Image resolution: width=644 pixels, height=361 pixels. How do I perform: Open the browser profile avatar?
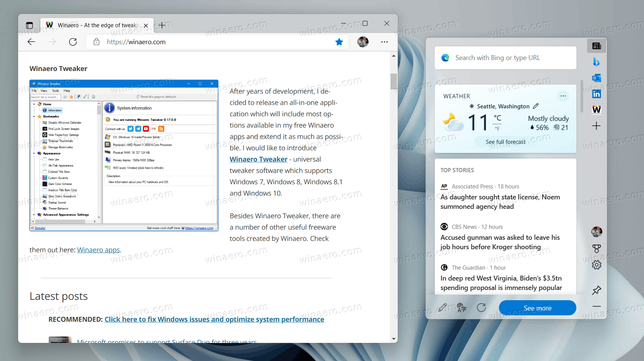363,42
